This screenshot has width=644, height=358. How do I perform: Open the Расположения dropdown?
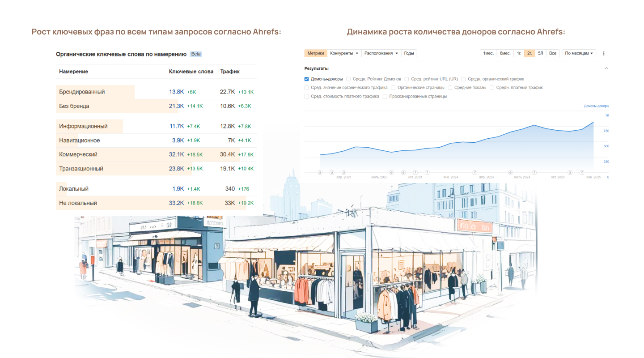tap(381, 53)
